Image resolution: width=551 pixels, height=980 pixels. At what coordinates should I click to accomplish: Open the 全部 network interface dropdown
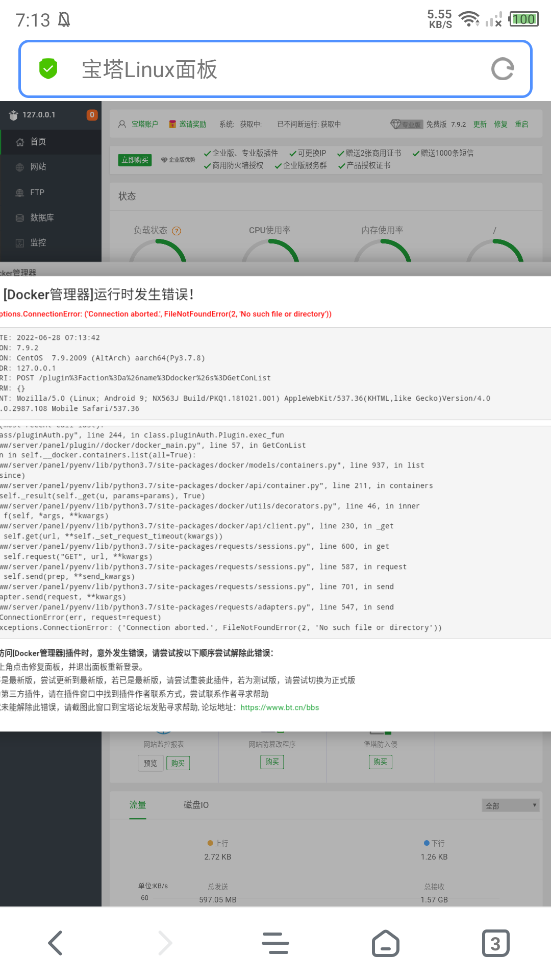click(x=511, y=805)
